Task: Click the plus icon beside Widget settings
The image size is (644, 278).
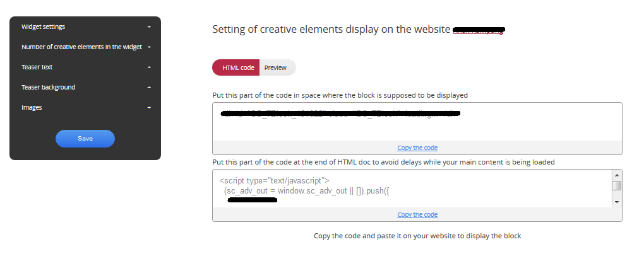Action: click(149, 27)
